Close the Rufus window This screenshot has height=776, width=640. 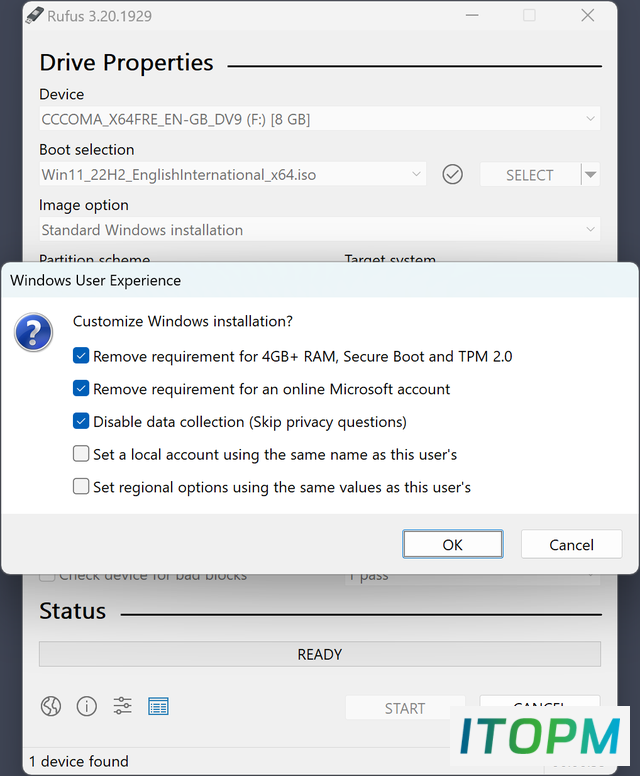[x=588, y=15]
